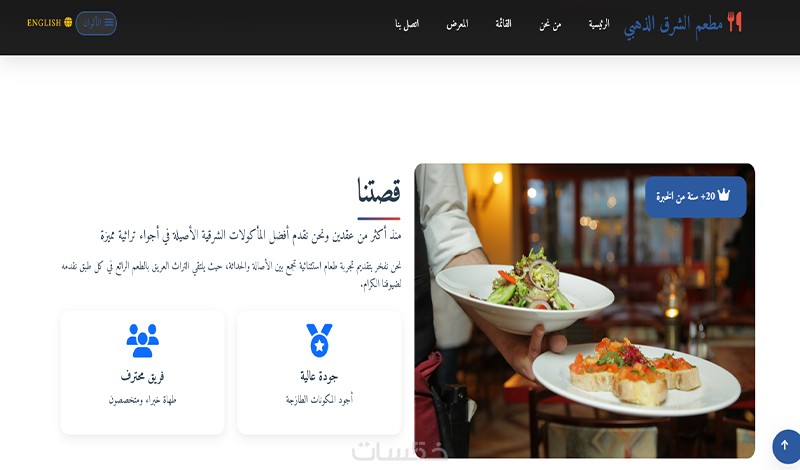Click the globe icon beside ENGLISH

[68, 22]
